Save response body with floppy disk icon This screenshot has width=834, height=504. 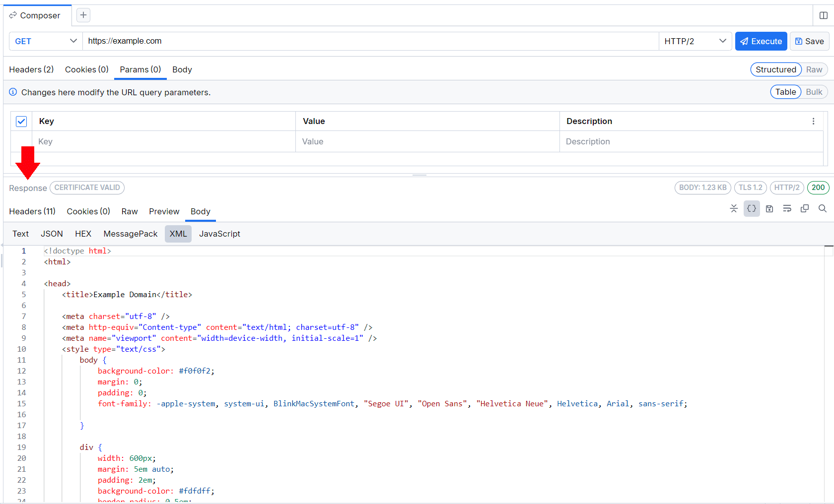[769, 209]
